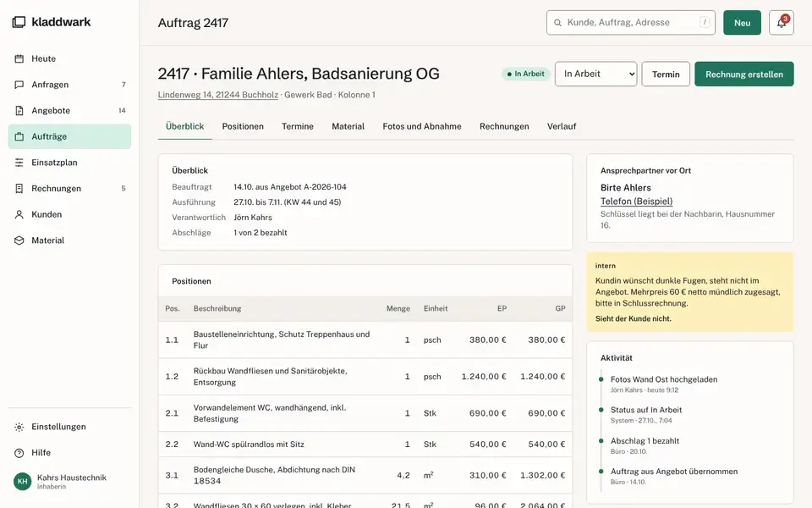This screenshot has height=508, width=812.
Task: Click the Telefon (Beispiel) link
Action: pyautogui.click(x=636, y=202)
